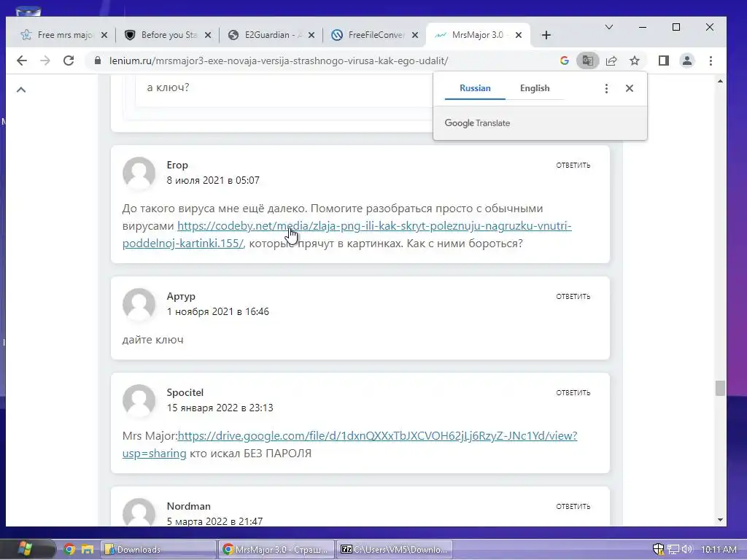Open a new browser tab
This screenshot has width=747, height=560.
pyautogui.click(x=546, y=35)
